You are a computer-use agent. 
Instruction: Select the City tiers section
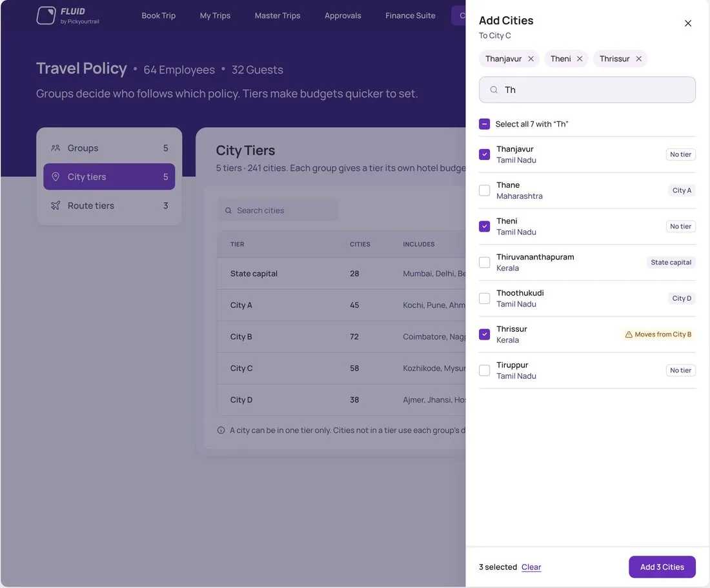[109, 177]
